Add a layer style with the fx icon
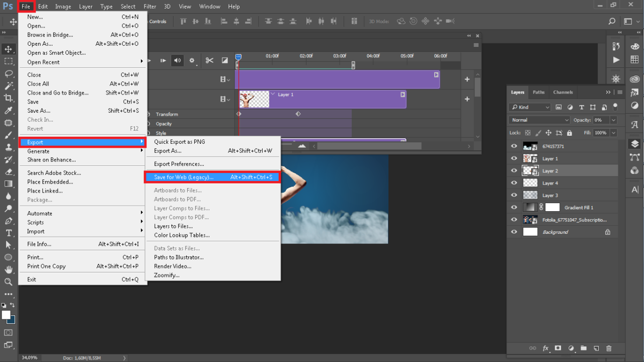644x362 pixels. [545, 348]
